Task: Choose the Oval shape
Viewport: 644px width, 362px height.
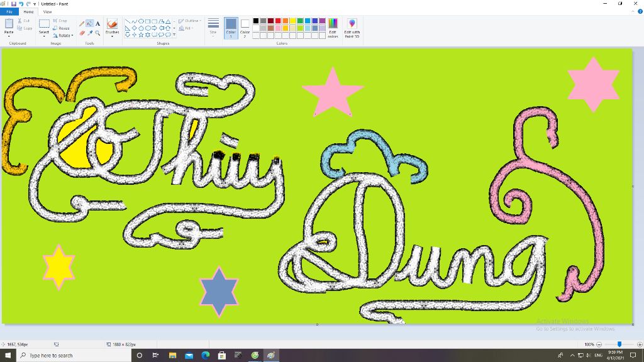Action: pos(141,21)
